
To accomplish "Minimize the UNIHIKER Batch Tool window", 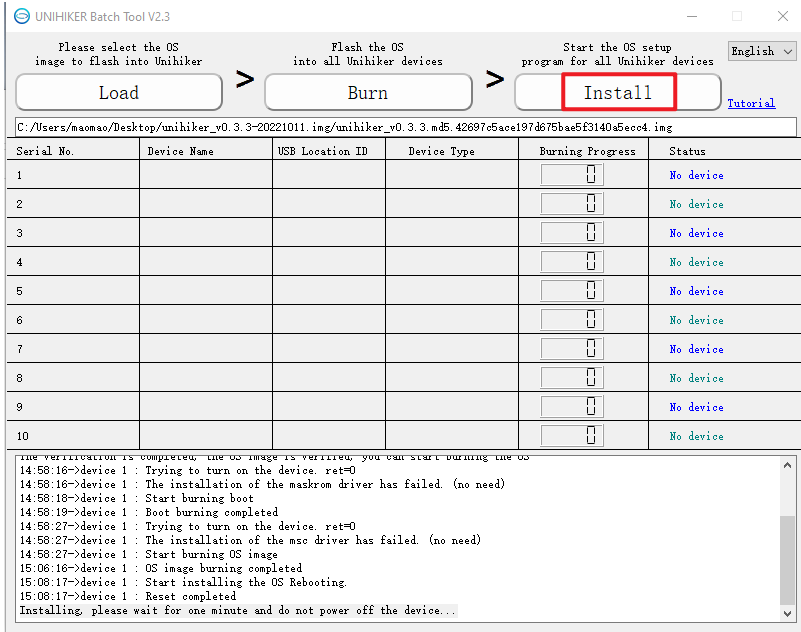I will click(x=690, y=16).
